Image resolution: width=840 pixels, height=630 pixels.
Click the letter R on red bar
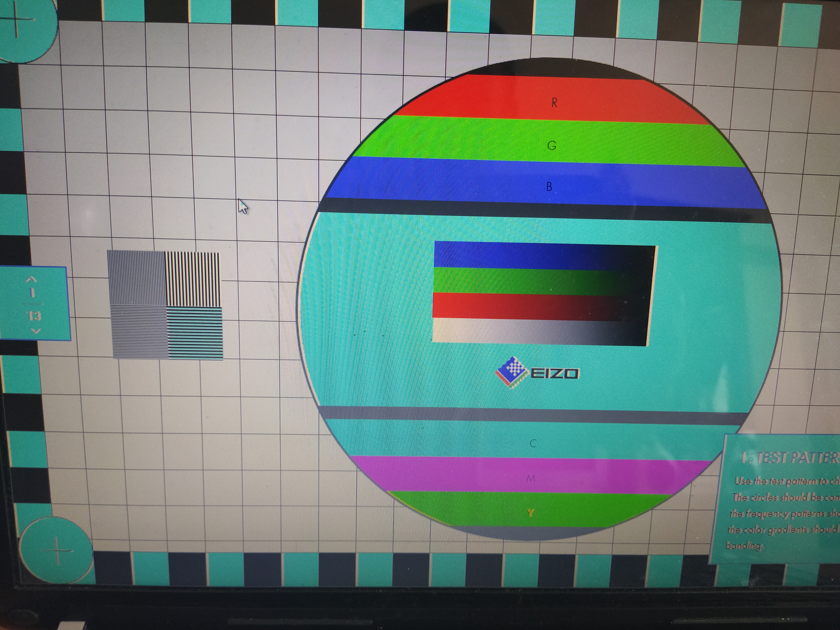point(554,102)
